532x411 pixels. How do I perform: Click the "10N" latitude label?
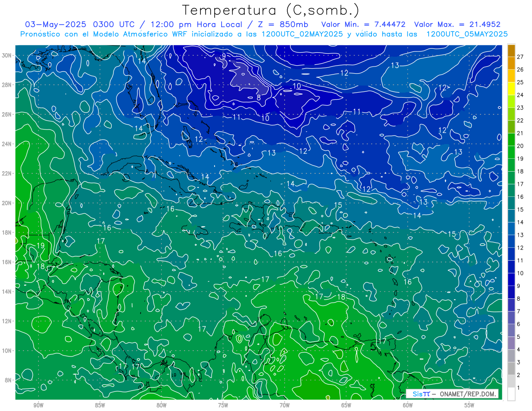pos(7,351)
